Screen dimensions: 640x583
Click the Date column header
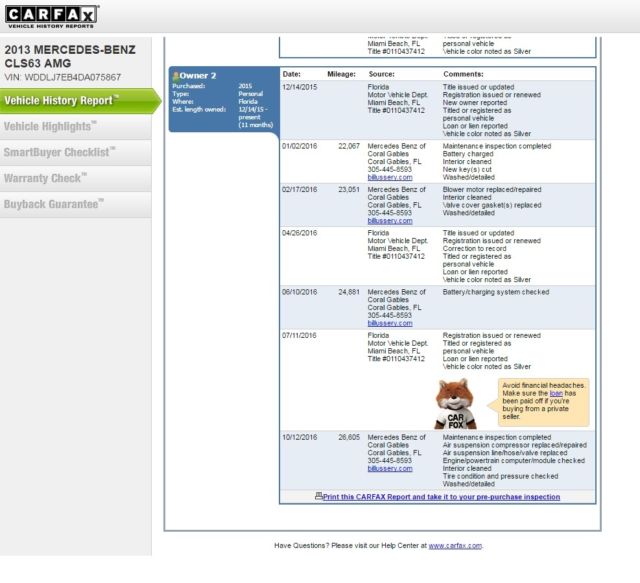pyautogui.click(x=292, y=75)
